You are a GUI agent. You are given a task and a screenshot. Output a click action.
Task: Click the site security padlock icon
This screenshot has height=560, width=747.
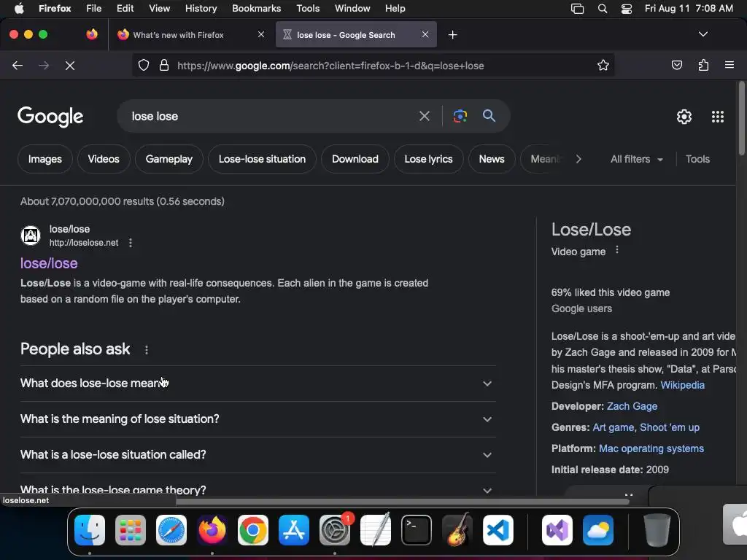(164, 65)
